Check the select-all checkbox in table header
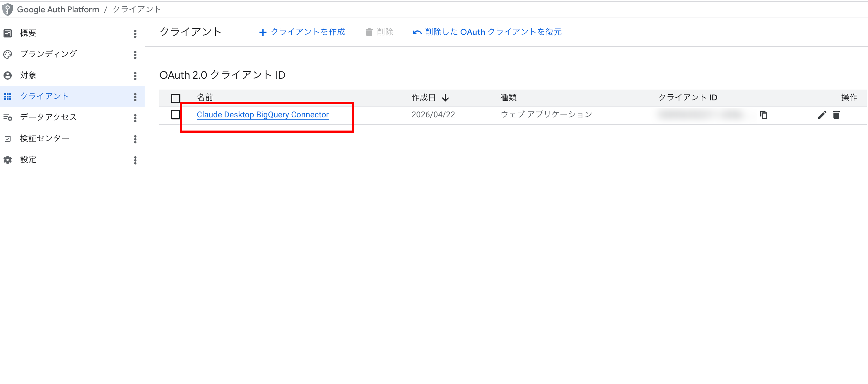868x384 pixels. coord(175,97)
